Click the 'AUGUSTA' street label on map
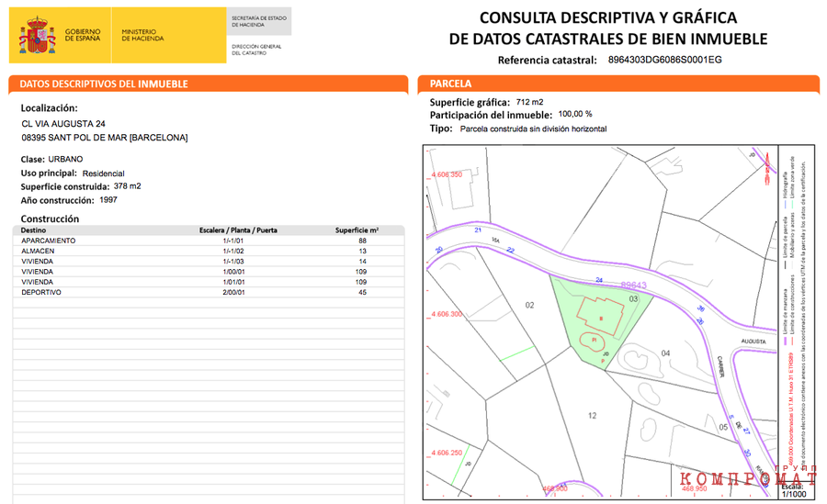 tap(753, 342)
